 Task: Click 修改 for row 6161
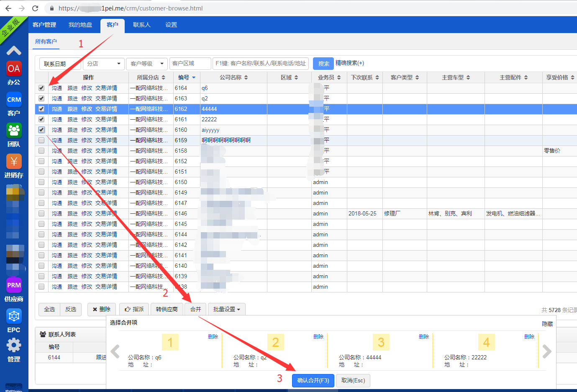87,119
